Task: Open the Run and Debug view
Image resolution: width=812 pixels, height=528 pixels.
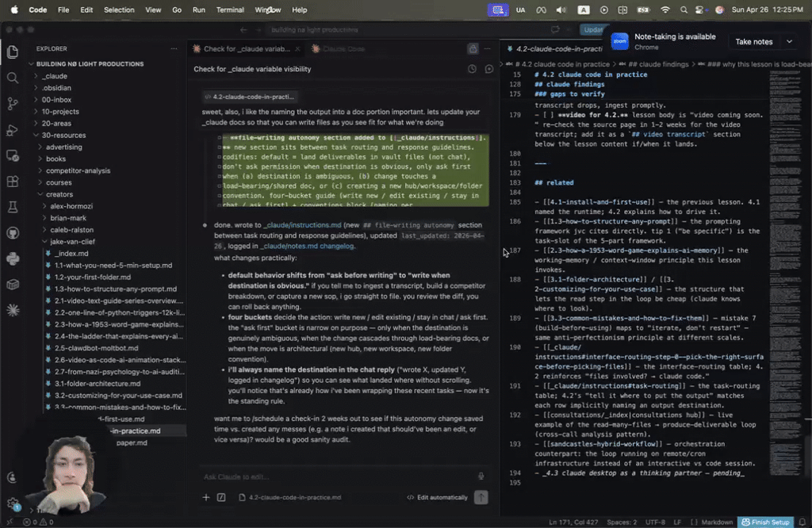Action: pos(13,129)
